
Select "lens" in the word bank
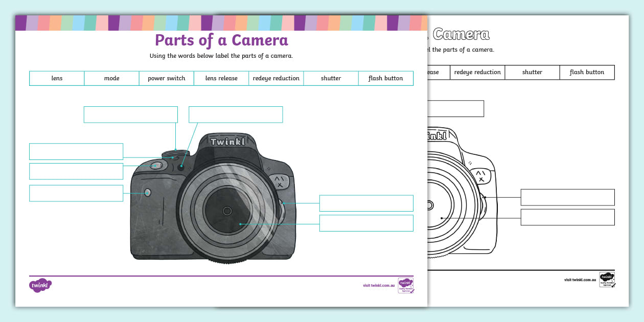click(x=57, y=78)
